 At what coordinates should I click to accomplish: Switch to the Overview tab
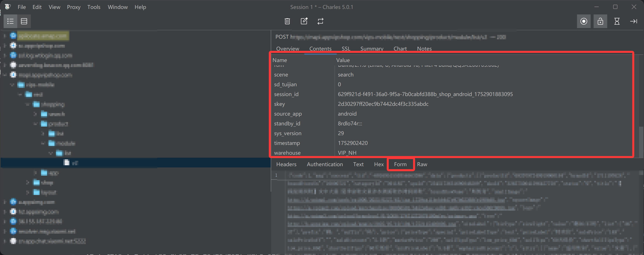[288, 48]
